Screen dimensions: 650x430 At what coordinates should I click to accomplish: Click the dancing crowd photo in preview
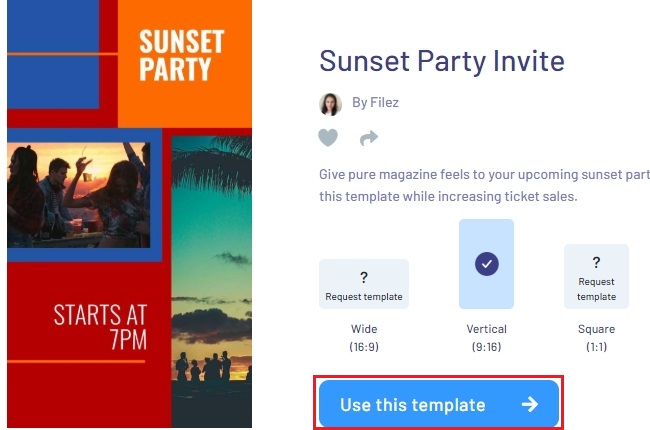(78, 192)
